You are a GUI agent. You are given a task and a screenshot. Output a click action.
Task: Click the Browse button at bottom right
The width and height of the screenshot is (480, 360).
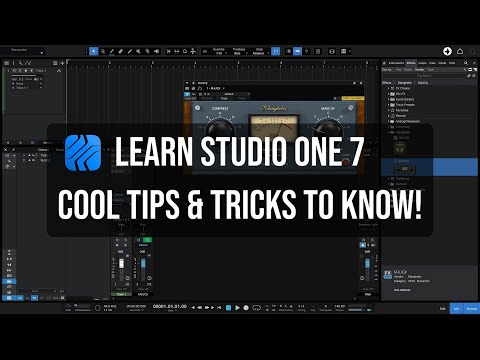471,309
